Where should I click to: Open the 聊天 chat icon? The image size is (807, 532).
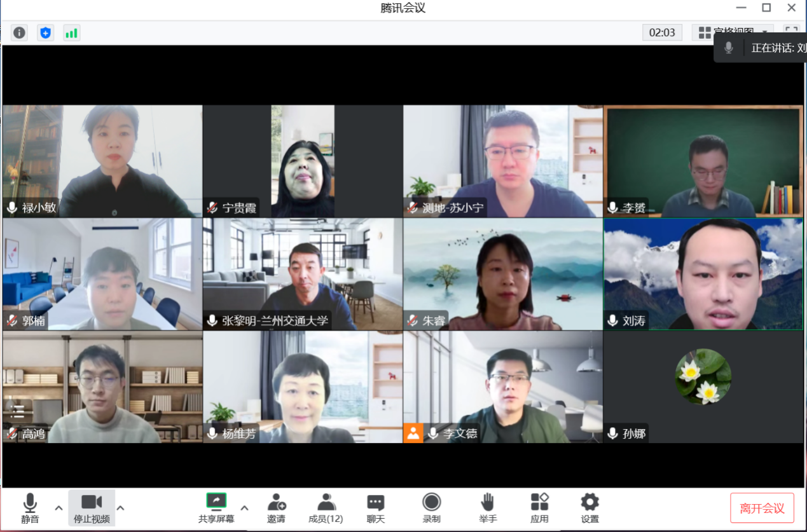[375, 508]
